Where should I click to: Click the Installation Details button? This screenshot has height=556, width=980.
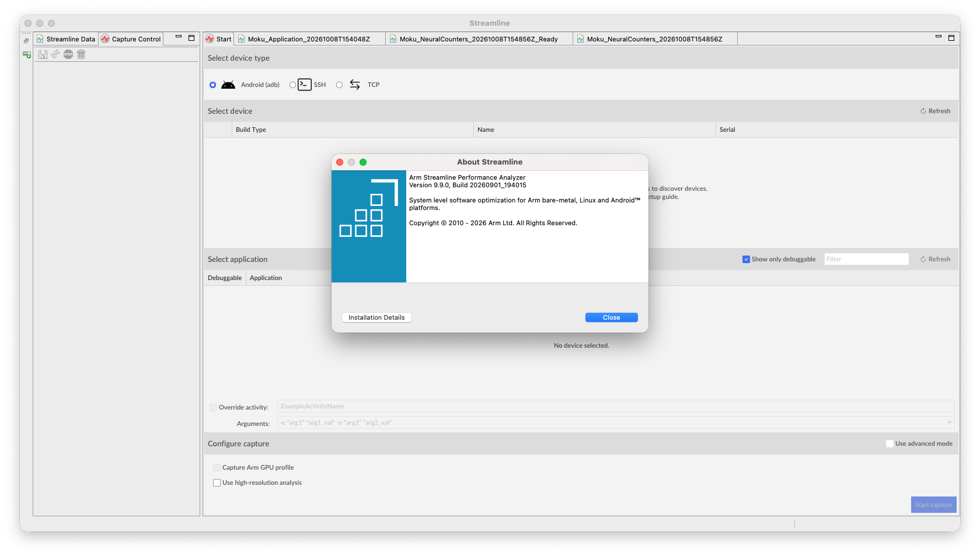click(x=376, y=317)
